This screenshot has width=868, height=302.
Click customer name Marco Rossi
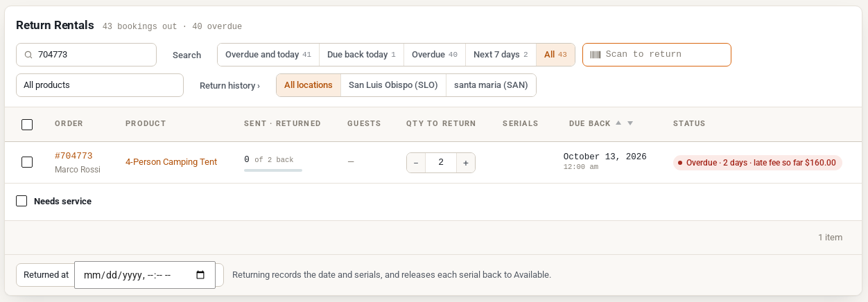[x=78, y=170]
